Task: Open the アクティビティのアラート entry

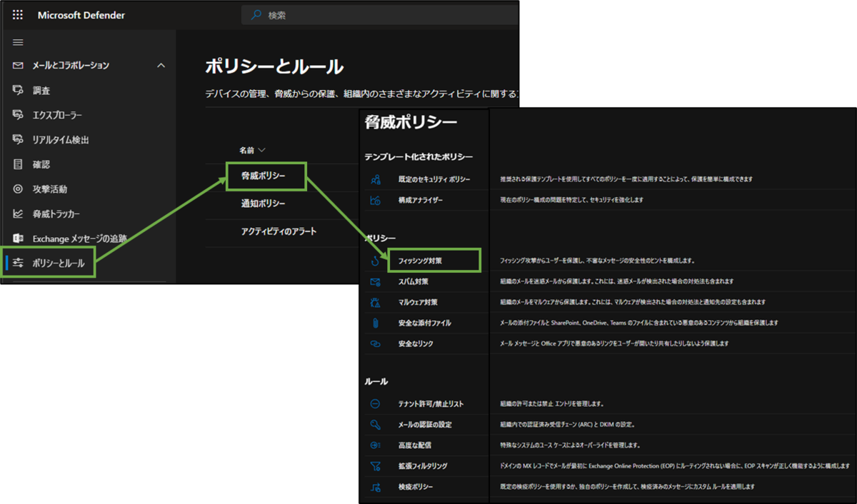Action: [279, 232]
